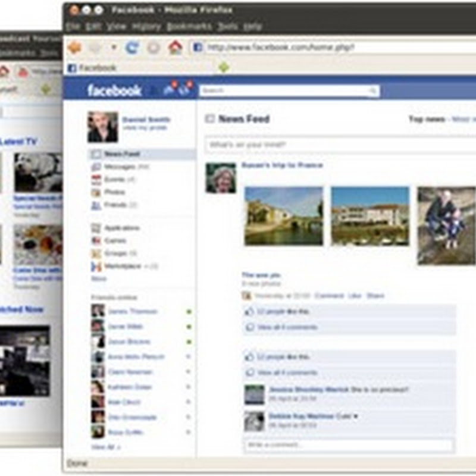
Task: Click the grey Stop loading icon
Action: click(154, 48)
